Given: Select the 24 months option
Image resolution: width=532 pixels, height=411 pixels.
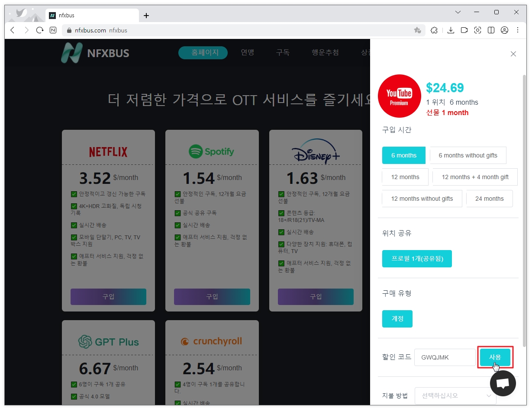Looking at the screenshot, I should coord(490,199).
